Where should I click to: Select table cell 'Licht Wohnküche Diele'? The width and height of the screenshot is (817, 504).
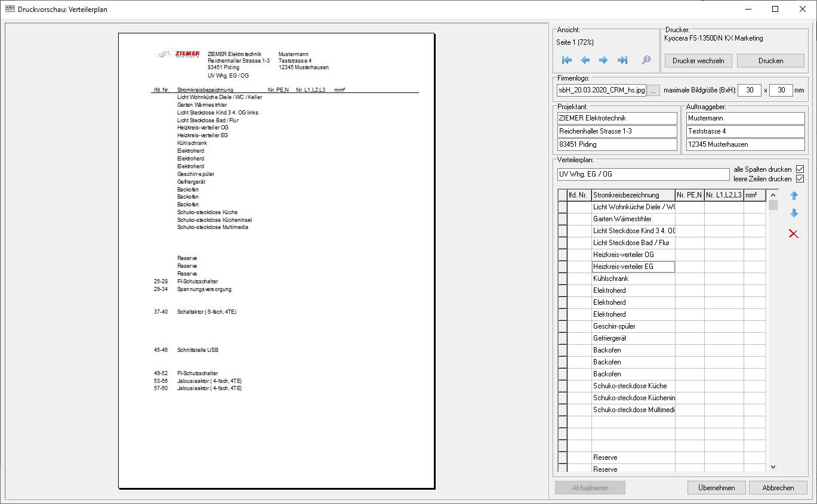[x=633, y=207]
